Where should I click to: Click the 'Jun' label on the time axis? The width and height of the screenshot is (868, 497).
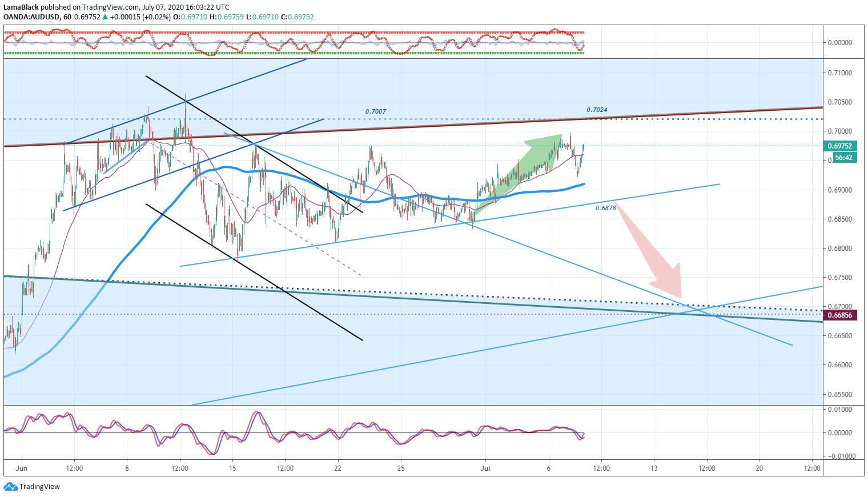click(x=22, y=468)
